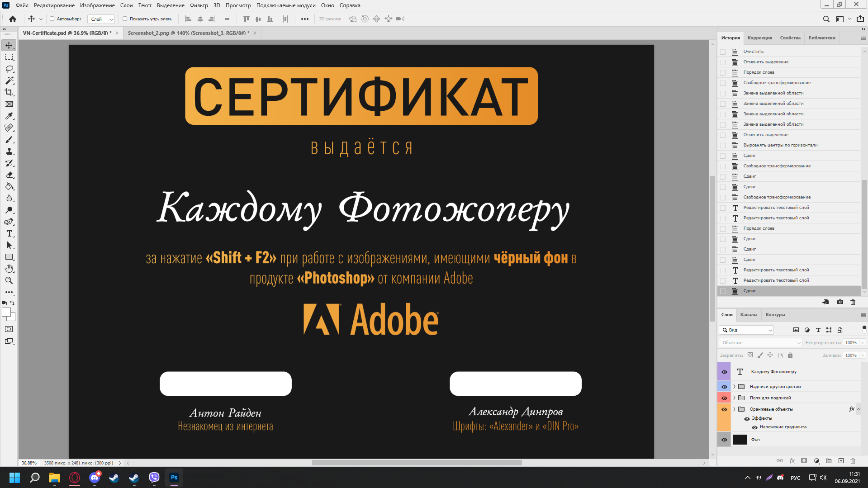Image resolution: width=868 pixels, height=488 pixels.
Task: Open Viber from the taskbar
Action: (x=154, y=478)
